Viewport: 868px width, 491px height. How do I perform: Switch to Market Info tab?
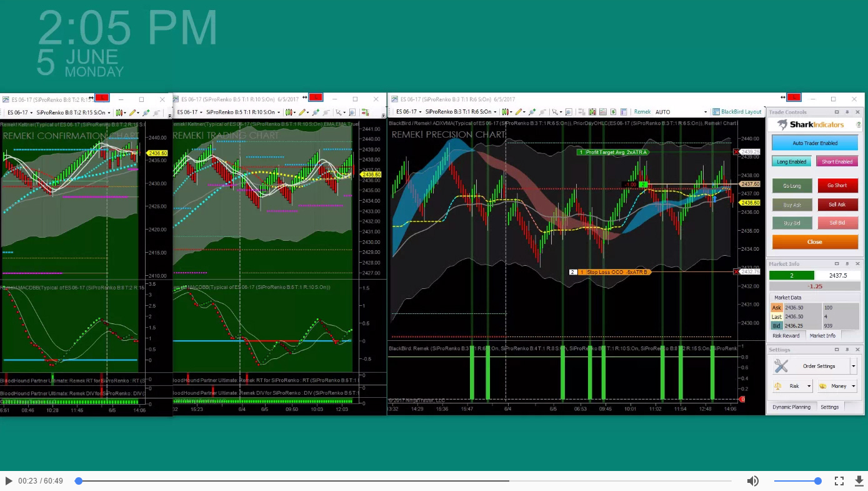click(822, 336)
